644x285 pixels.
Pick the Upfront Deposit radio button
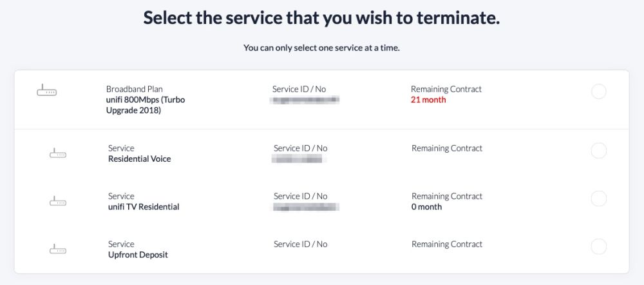(x=598, y=246)
